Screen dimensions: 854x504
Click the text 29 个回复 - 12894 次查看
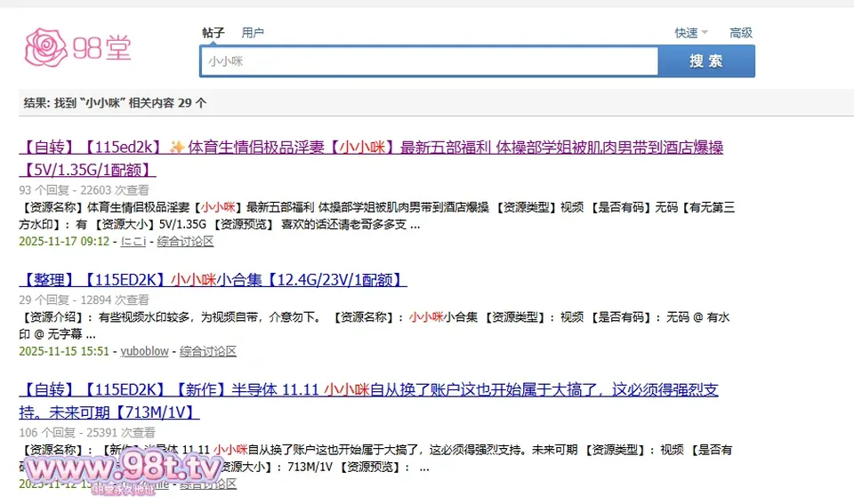point(84,300)
